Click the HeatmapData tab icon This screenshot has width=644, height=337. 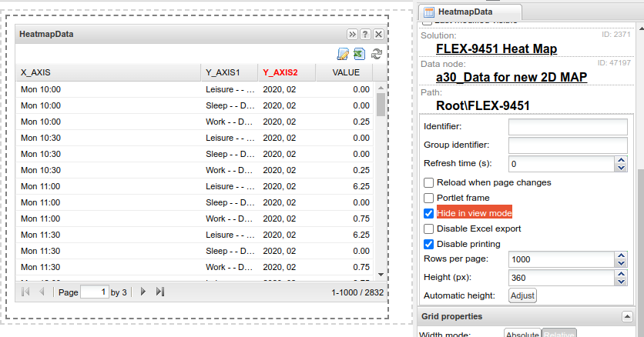coord(429,12)
